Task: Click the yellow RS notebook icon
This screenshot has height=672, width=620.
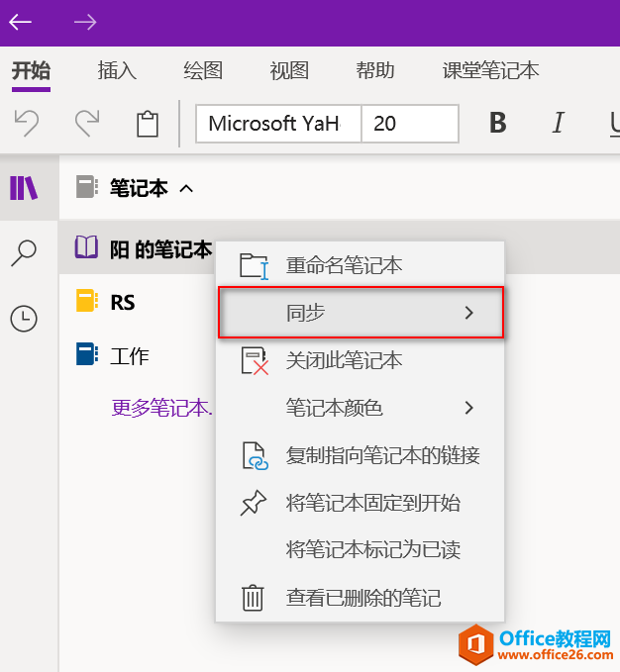Action: (x=86, y=300)
